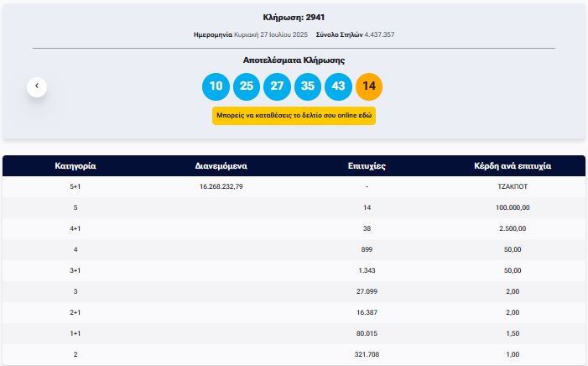Click the draw title Κλήρωση: 2941

[294, 17]
